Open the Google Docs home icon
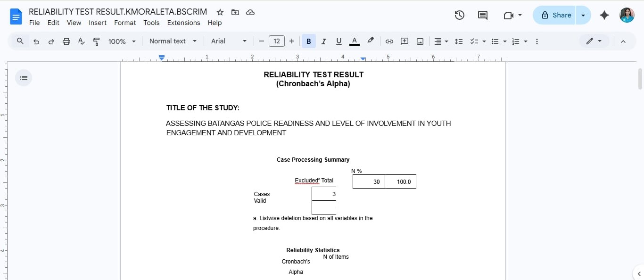Image resolution: width=644 pixels, height=280 pixels. tap(16, 17)
